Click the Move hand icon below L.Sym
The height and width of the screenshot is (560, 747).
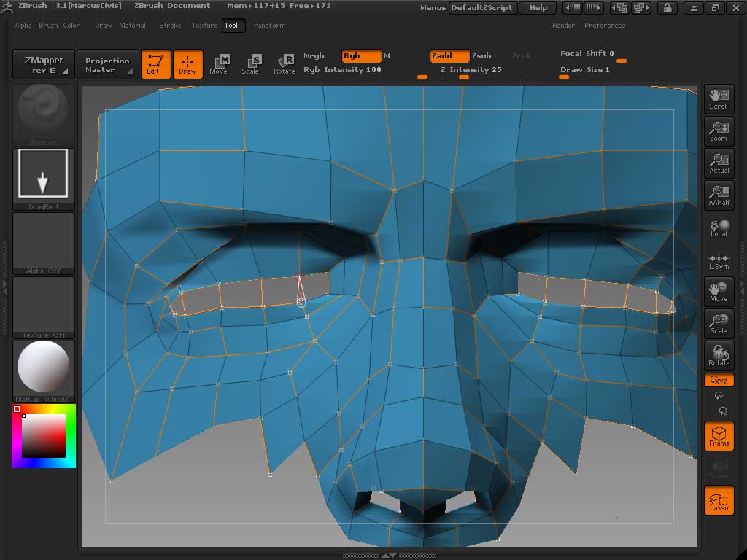(x=719, y=292)
